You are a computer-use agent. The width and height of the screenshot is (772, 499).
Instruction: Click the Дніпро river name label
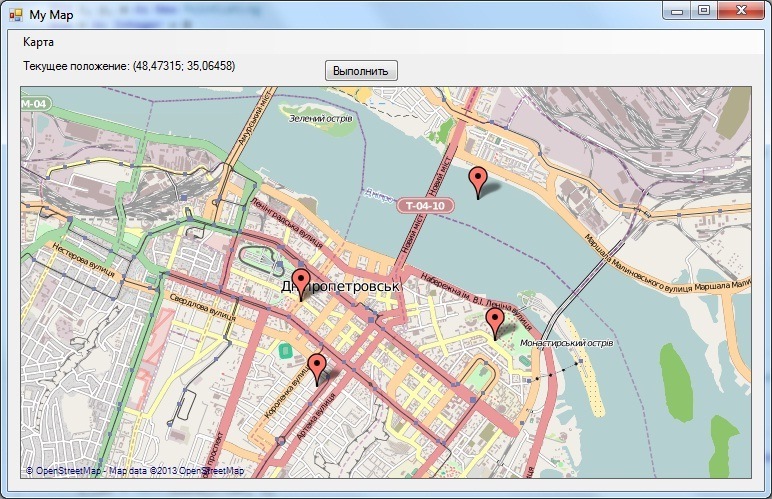click(378, 195)
